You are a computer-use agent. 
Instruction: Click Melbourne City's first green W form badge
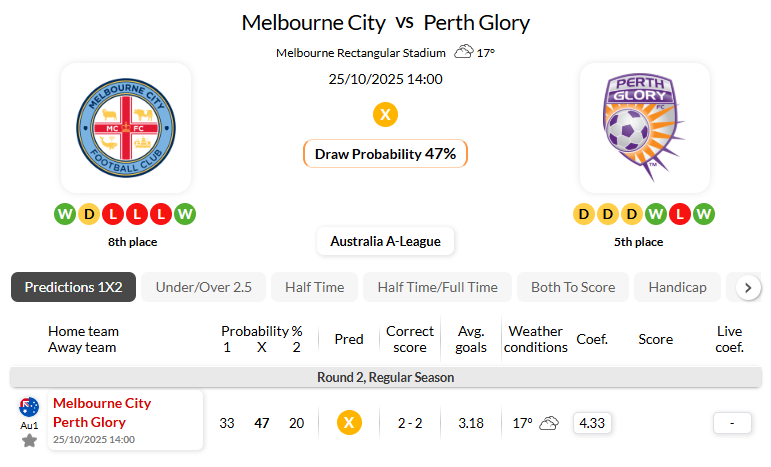pos(65,214)
